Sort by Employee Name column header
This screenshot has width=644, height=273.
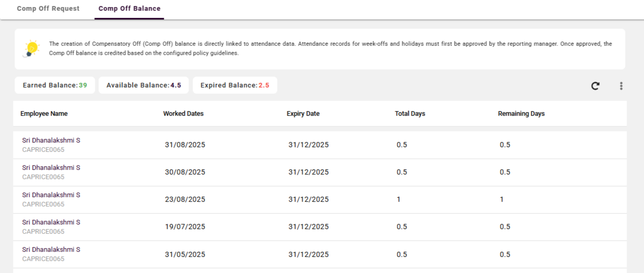(44, 114)
